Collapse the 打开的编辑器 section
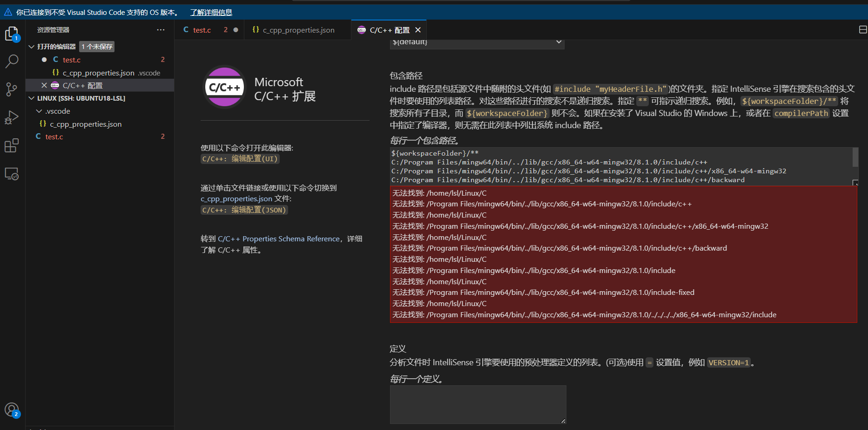This screenshot has width=868, height=430. (x=32, y=46)
